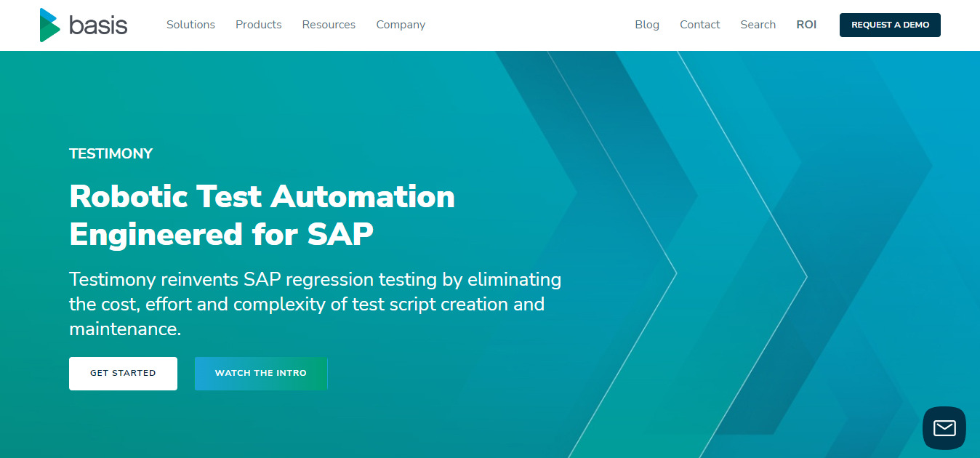
Task: Click the second chevron outline on the right
Action: tap(742, 276)
